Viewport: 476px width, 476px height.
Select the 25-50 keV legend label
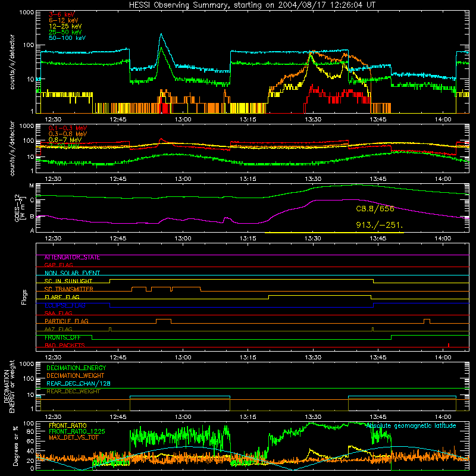[x=65, y=32]
